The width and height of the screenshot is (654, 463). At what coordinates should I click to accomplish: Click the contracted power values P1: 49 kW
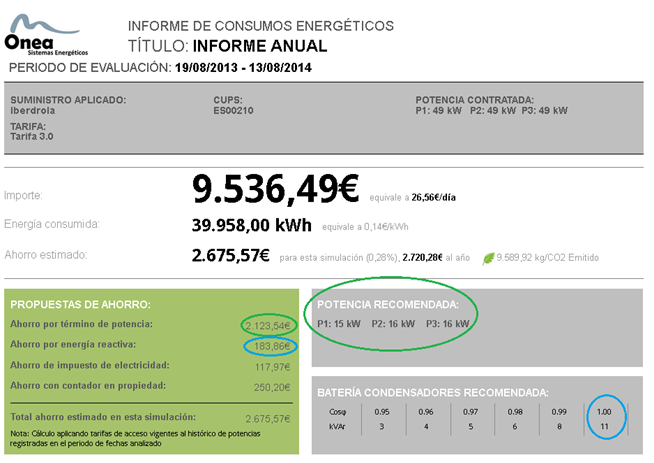(x=436, y=110)
